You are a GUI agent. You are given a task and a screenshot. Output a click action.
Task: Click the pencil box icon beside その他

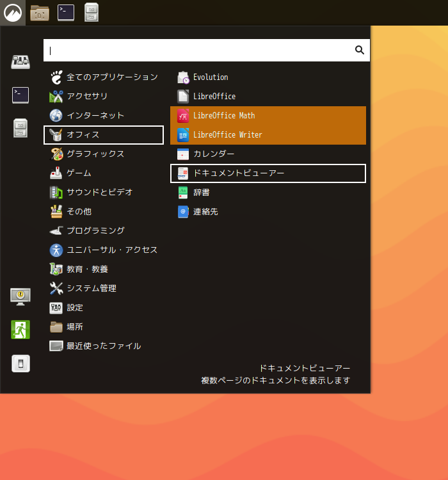click(56, 212)
